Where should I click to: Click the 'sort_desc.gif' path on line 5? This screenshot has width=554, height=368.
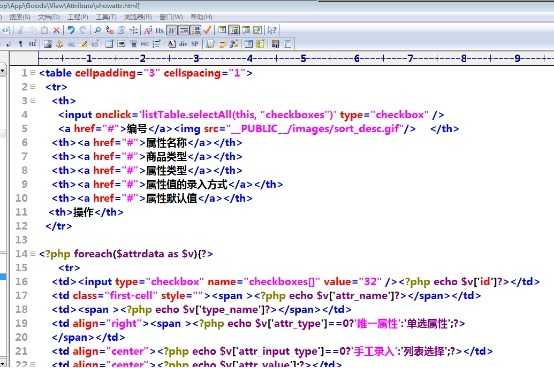click(366, 129)
